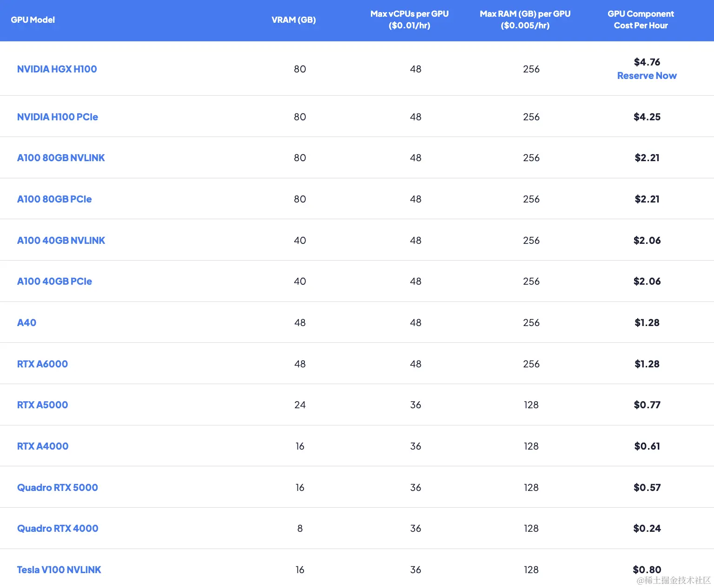The height and width of the screenshot is (588, 714).
Task: Open the RTX A5000 link
Action: (x=42, y=405)
